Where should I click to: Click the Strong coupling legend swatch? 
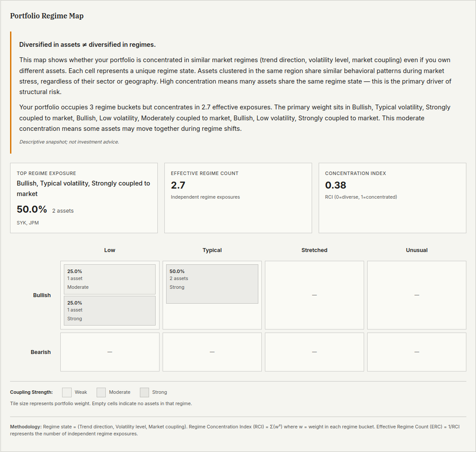(x=145, y=392)
